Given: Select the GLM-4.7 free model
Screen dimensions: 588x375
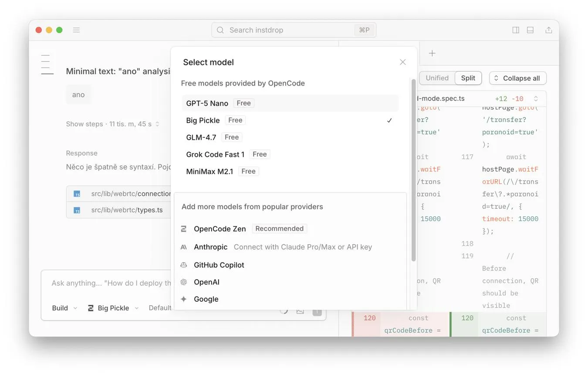Looking at the screenshot, I should click(x=290, y=137).
